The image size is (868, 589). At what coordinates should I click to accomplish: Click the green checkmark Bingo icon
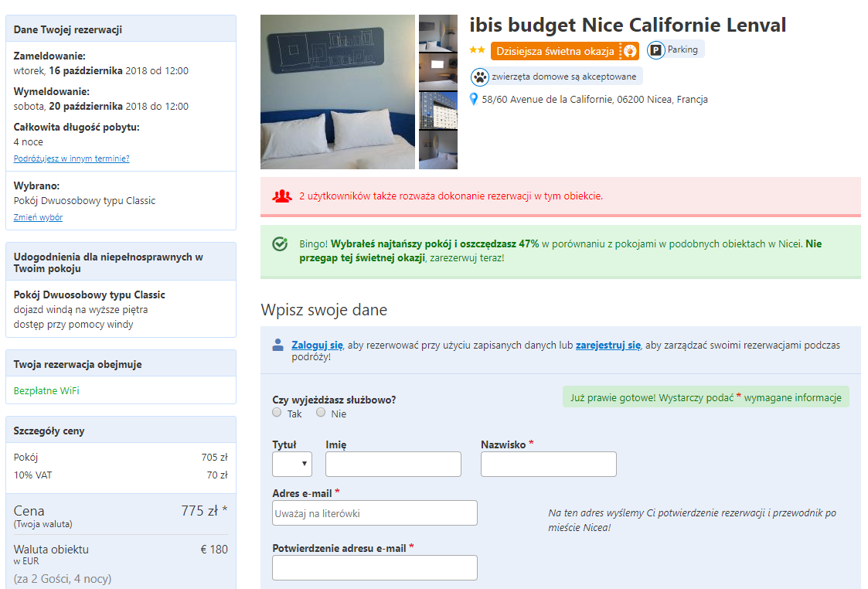coord(280,243)
